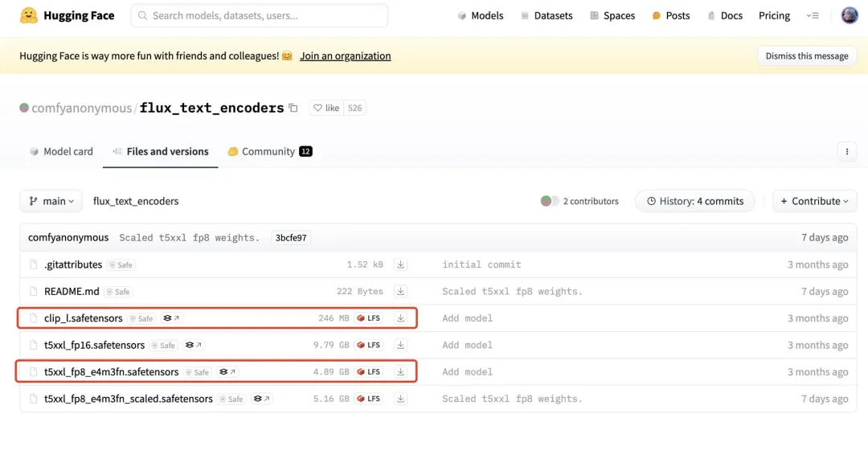Click the Hugging Face brand name text
The height and width of the screenshot is (463, 868).
[x=79, y=15]
